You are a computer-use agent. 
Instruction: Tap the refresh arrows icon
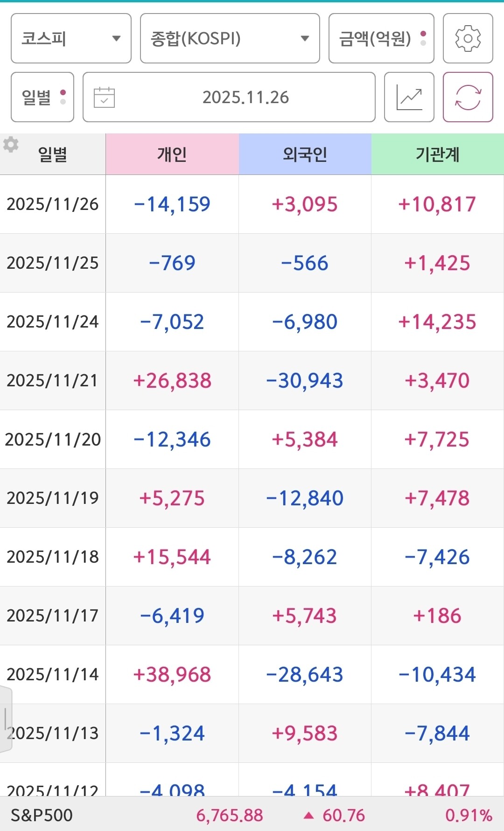click(x=468, y=97)
